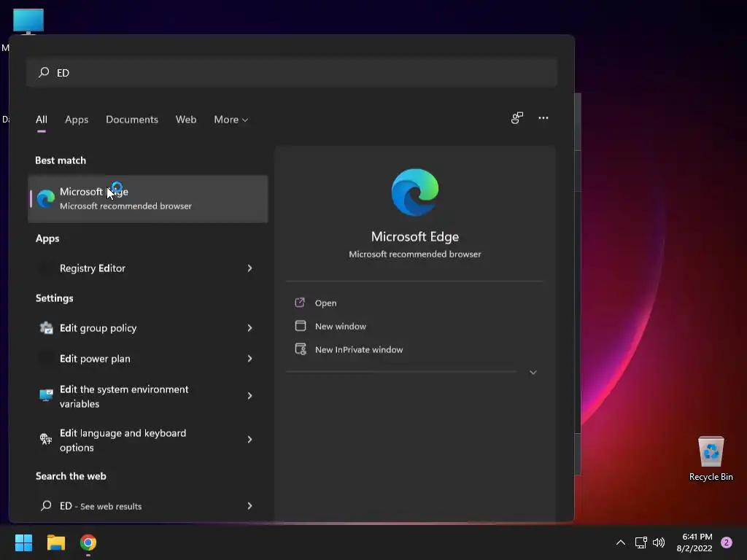Click the New InPrivate window icon

point(301,349)
